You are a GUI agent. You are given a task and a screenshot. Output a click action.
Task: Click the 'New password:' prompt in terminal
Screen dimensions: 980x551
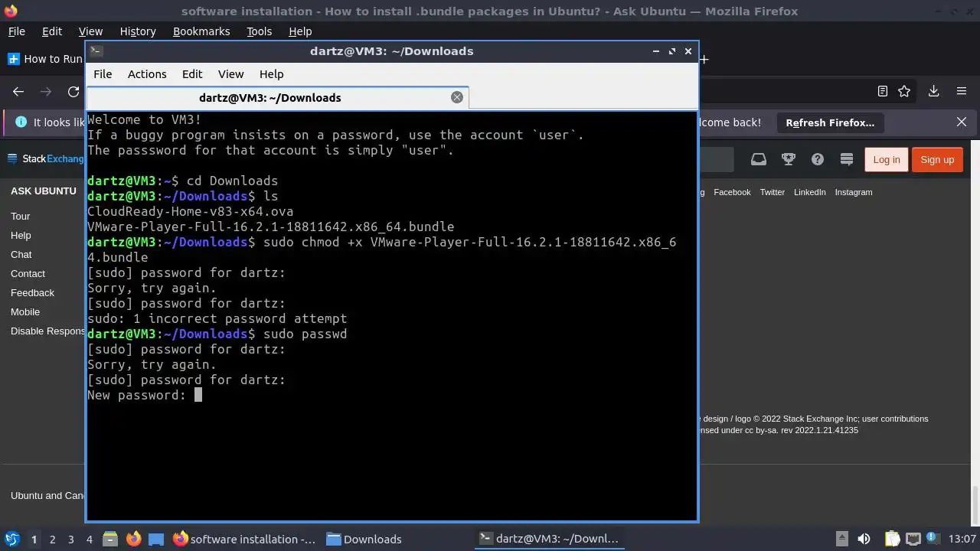[137, 395]
